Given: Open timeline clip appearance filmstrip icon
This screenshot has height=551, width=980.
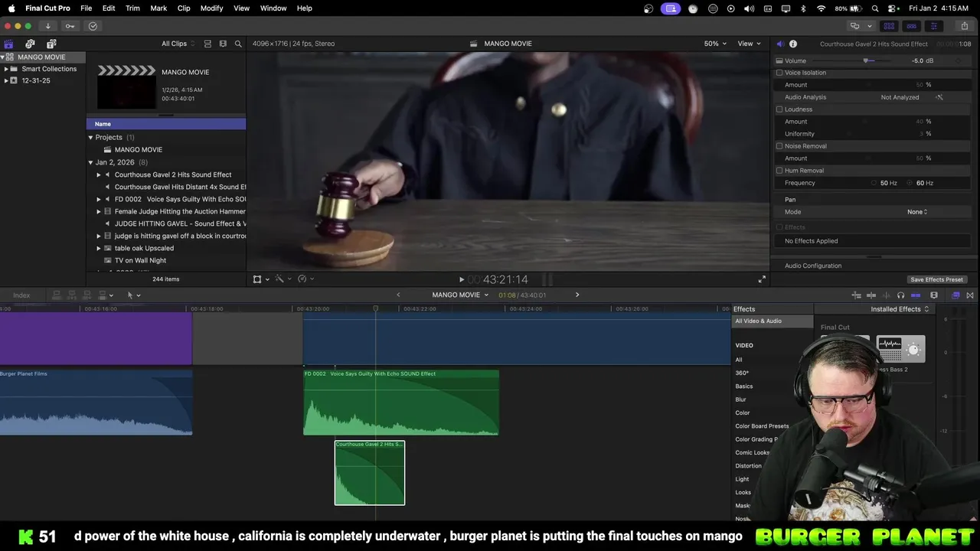Looking at the screenshot, I should 934,295.
